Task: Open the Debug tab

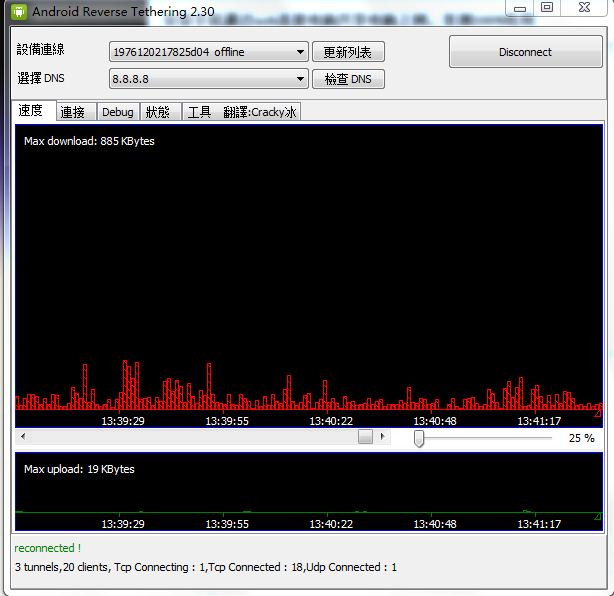Action: [x=117, y=112]
